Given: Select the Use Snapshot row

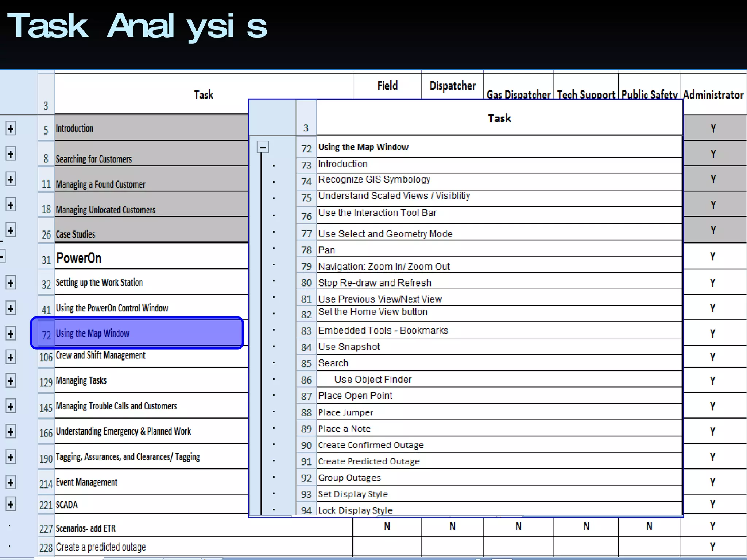Looking at the screenshot, I should coord(499,347).
